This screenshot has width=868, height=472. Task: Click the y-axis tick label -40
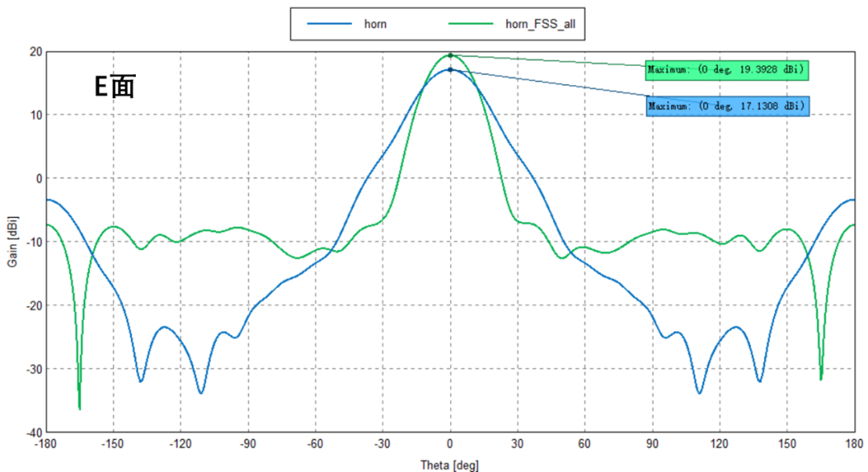point(34,432)
